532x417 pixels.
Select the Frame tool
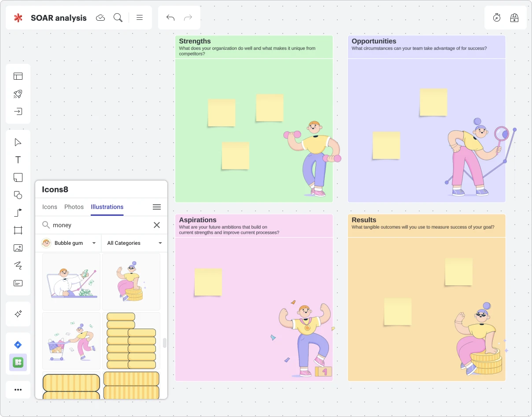[18, 230]
